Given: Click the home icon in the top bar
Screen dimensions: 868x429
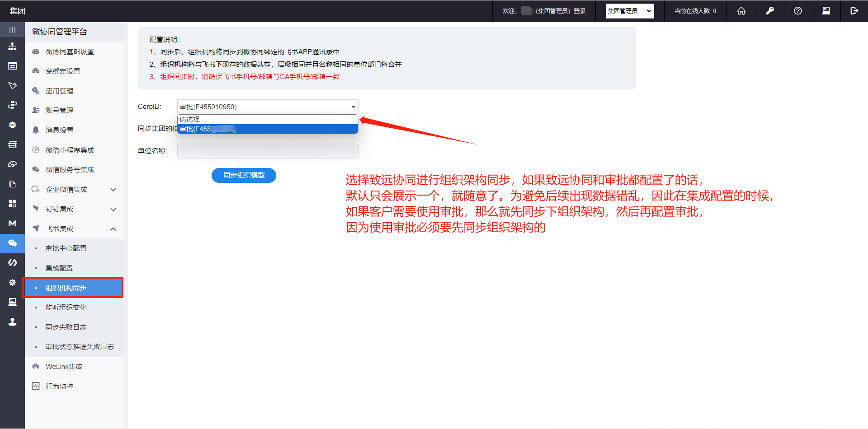Looking at the screenshot, I should [x=741, y=11].
